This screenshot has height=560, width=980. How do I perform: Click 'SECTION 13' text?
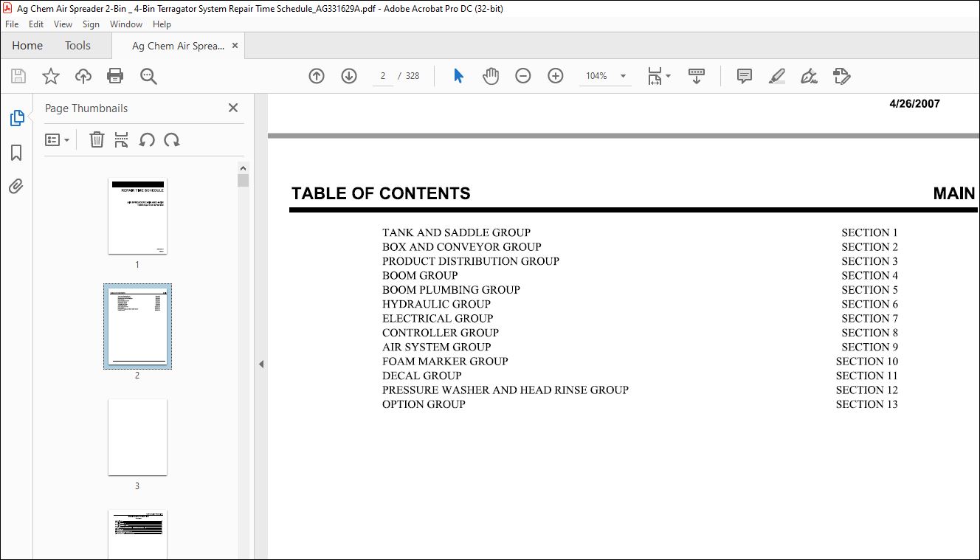point(867,404)
